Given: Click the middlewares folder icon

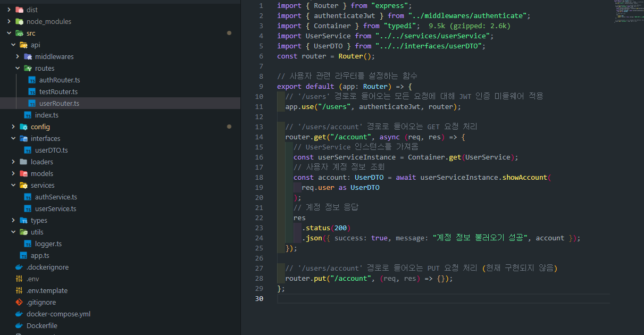Looking at the screenshot, I should (x=28, y=56).
